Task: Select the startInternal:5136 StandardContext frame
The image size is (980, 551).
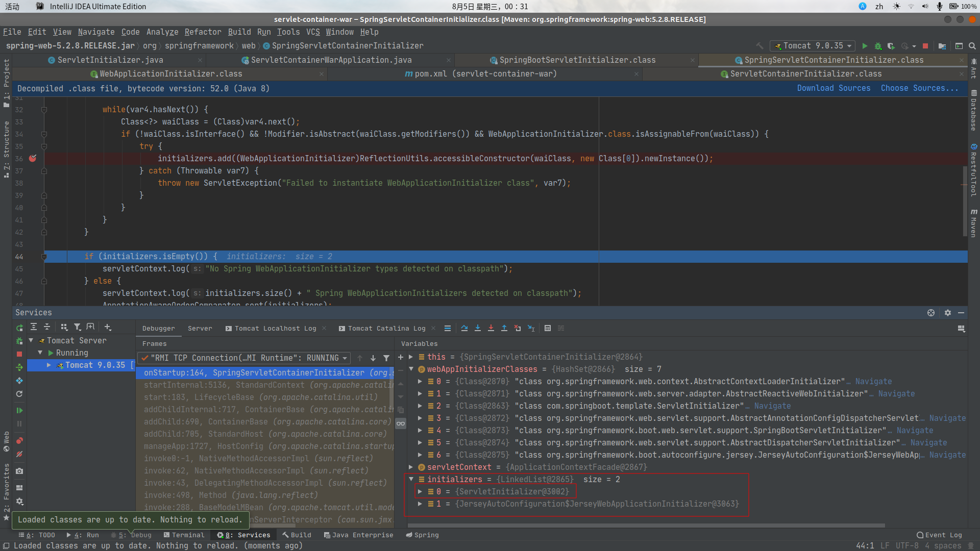Action: [x=265, y=385]
